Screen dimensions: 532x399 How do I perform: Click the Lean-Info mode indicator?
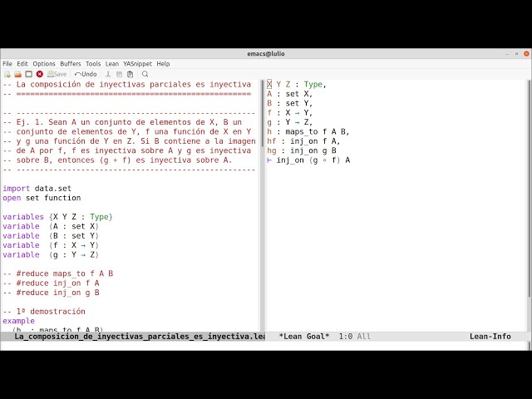[490, 336]
